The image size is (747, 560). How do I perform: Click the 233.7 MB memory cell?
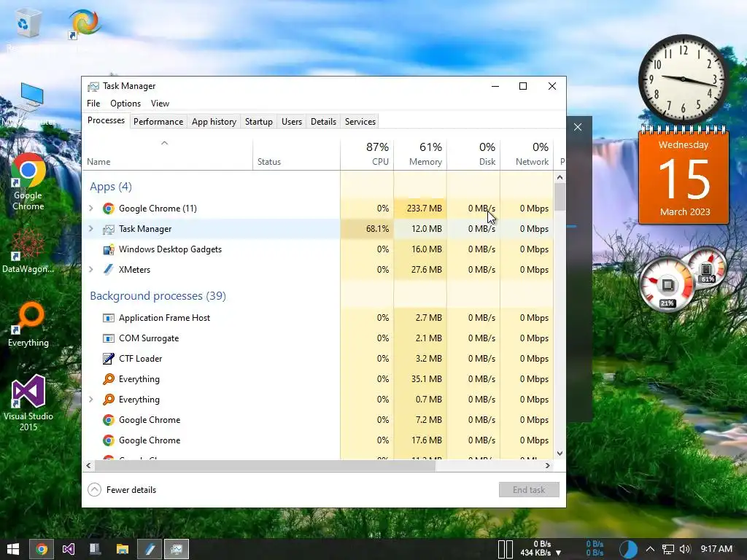(x=420, y=208)
